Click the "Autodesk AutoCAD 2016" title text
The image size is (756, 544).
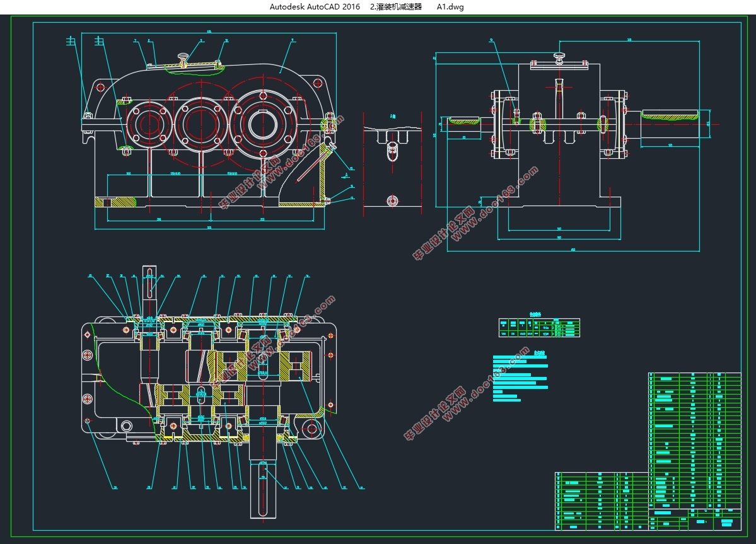pos(315,7)
